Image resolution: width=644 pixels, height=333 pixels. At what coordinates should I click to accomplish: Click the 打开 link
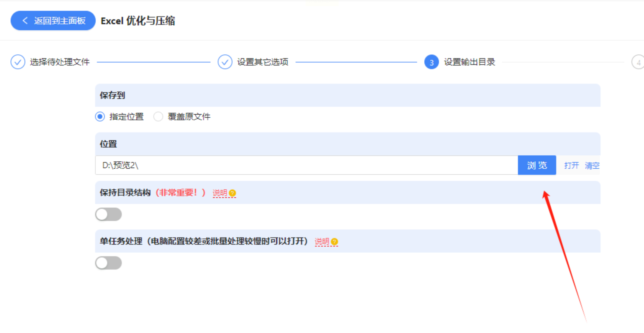pos(571,166)
